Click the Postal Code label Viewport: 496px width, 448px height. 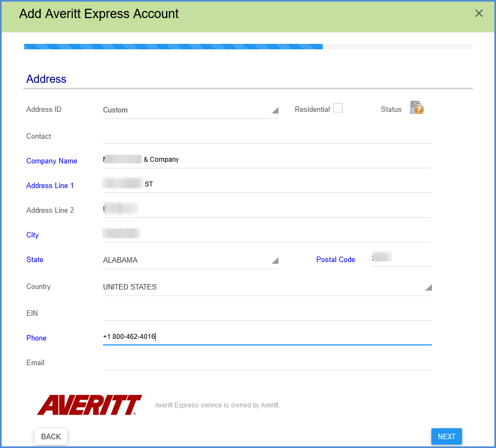click(335, 260)
